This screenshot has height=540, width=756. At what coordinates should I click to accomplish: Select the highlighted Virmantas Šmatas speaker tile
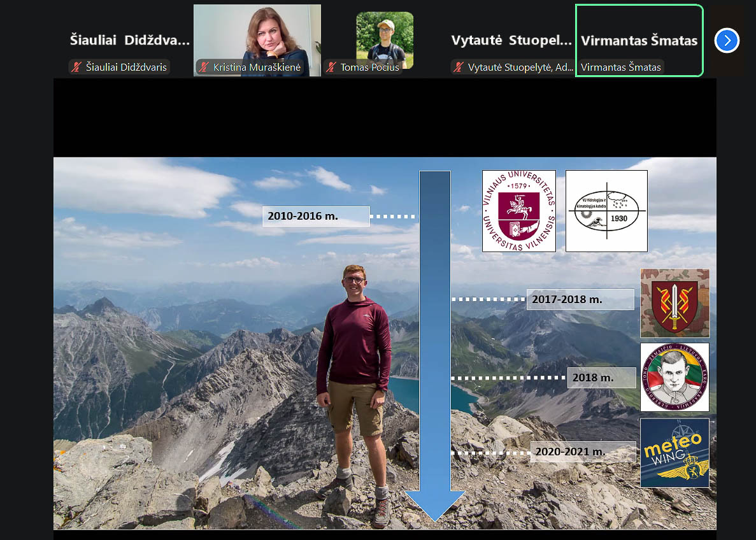pyautogui.click(x=639, y=41)
